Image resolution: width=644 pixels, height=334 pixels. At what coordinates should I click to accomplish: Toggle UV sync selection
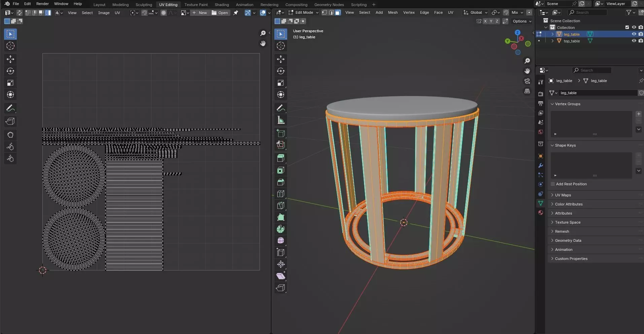(x=19, y=13)
